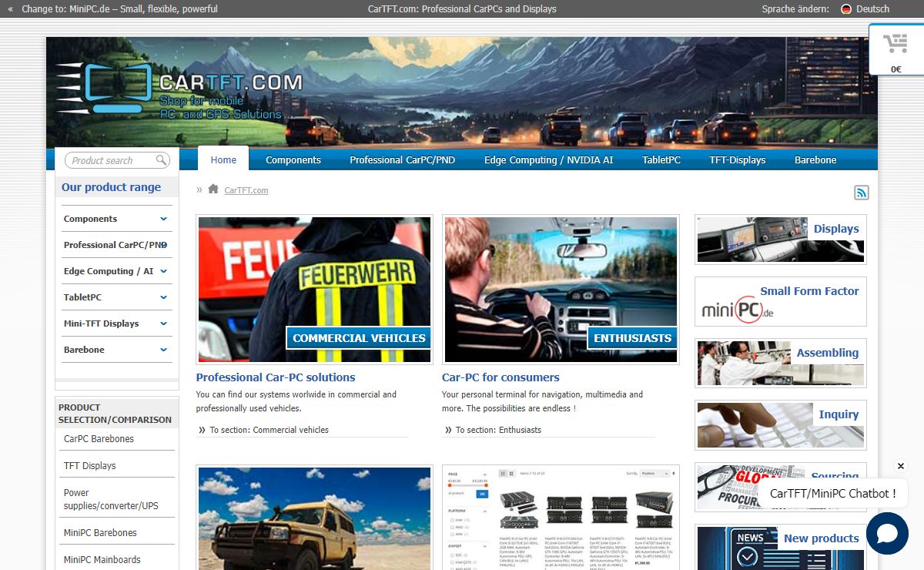Open the New products banner
This screenshot has height=570, width=924.
[781, 547]
